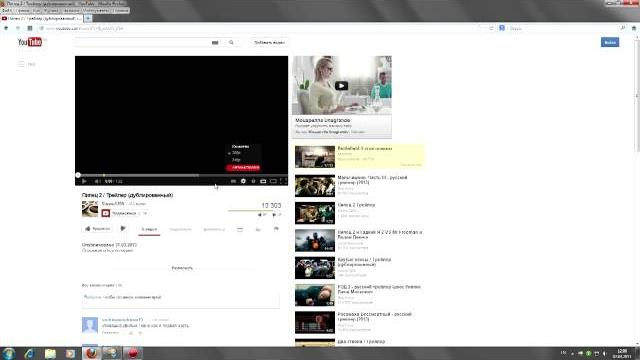Switch player to small size mode
This screenshot has width=640, height=360.
coord(263,181)
